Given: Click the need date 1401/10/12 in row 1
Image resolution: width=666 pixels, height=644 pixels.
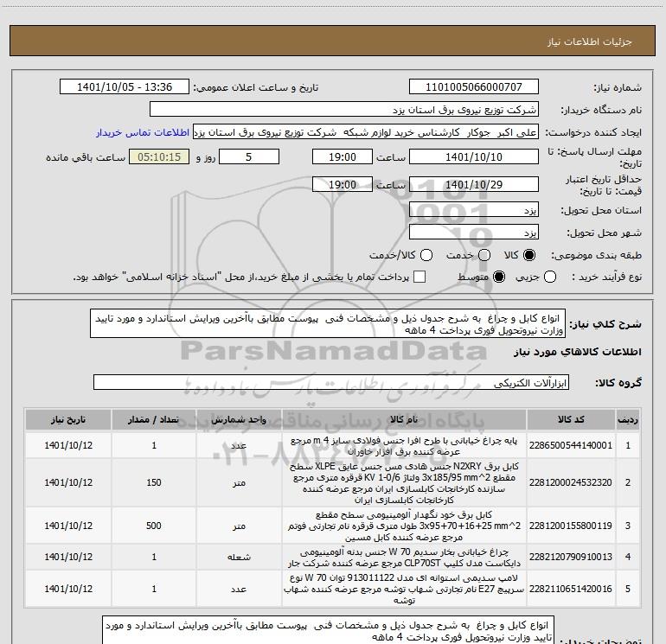Looking at the screenshot, I should (68, 445).
